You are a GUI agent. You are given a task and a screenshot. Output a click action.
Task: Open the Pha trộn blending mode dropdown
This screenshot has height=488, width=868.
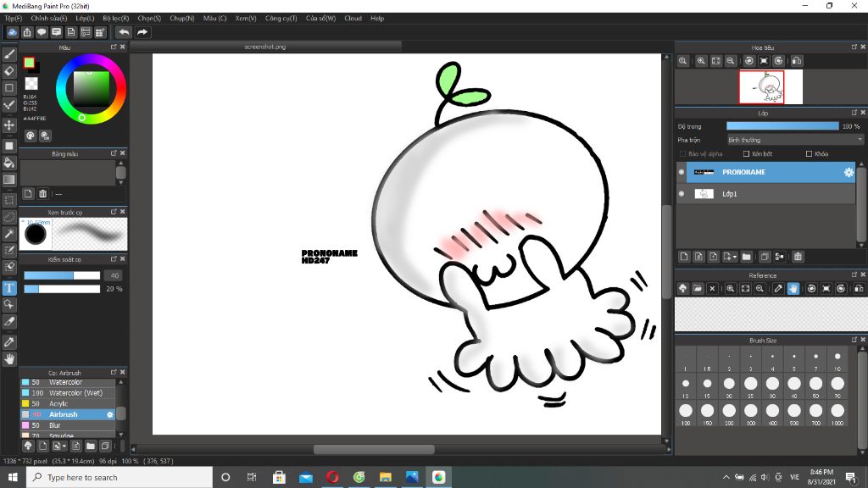pos(795,140)
